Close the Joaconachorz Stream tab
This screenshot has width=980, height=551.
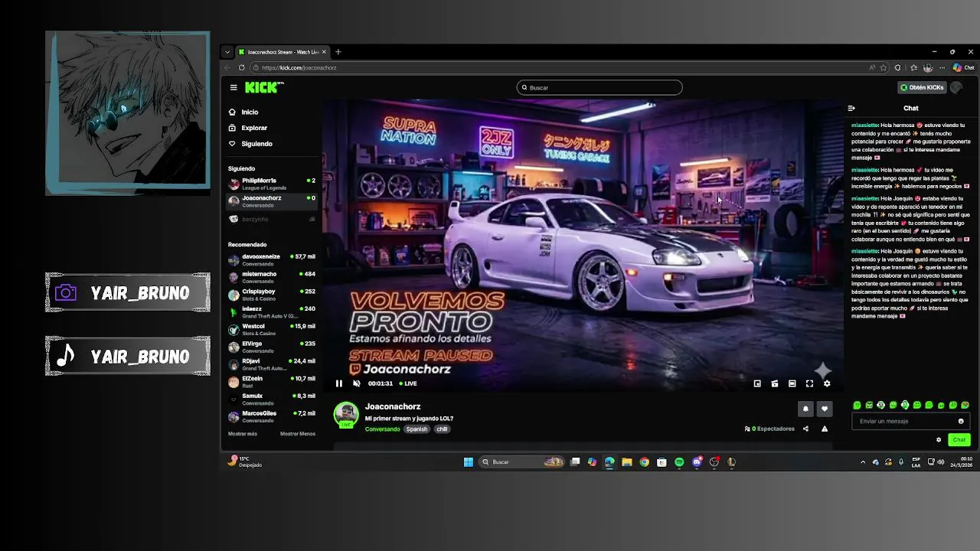324,52
